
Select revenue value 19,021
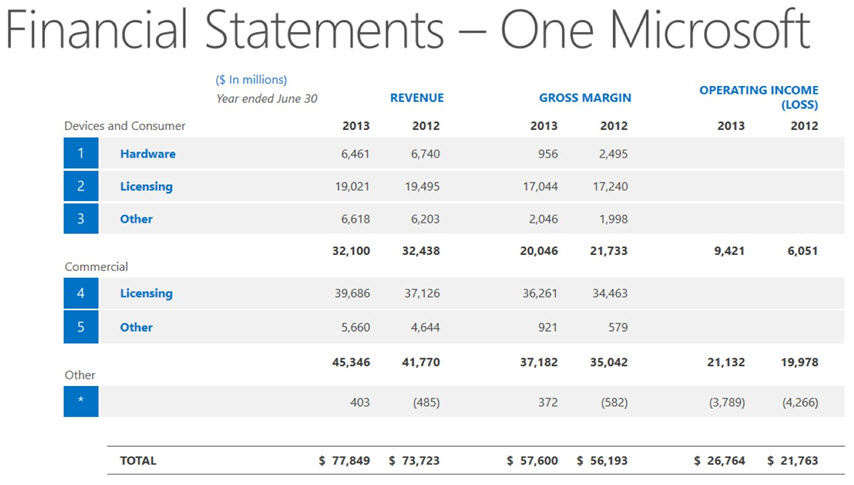tap(352, 186)
